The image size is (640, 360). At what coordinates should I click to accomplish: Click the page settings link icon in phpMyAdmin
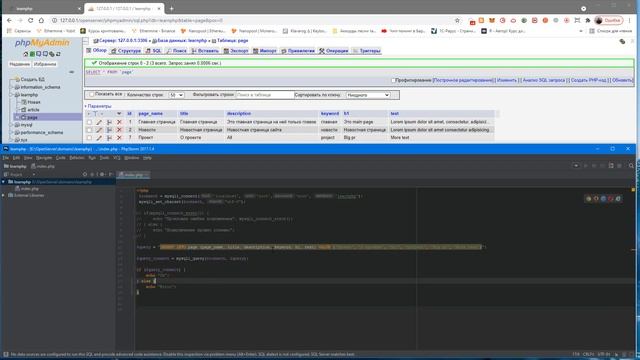point(622,41)
